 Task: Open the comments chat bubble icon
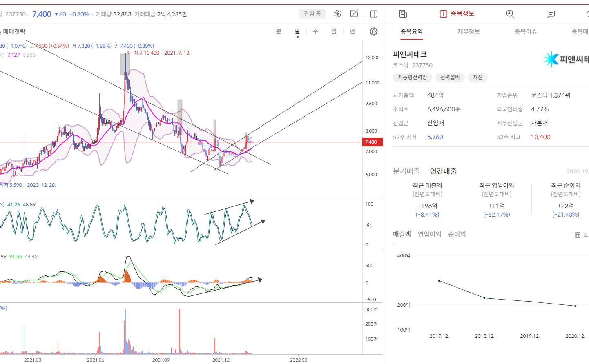tap(551, 14)
